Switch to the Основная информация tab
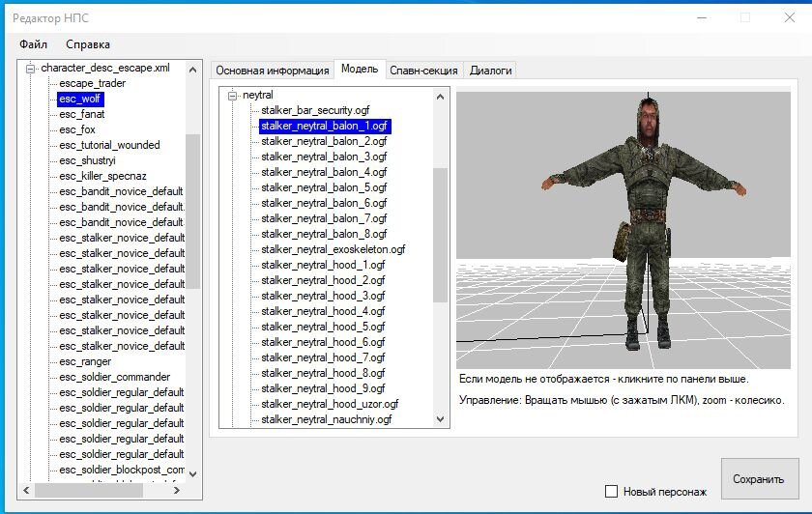The width and height of the screenshot is (812, 514). click(272, 70)
